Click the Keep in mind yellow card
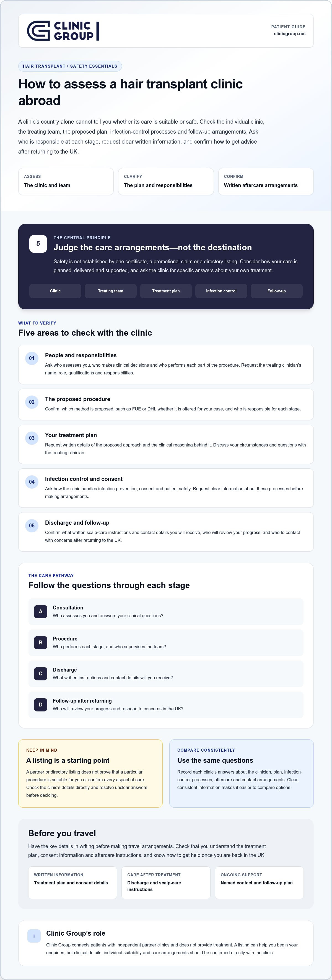This screenshot has height=980, width=332. pyautogui.click(x=90, y=773)
